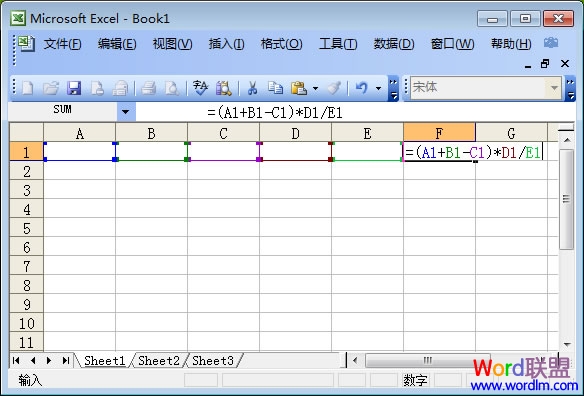The image size is (584, 396).
Task: Close the workbook with the inner X button
Action: [565, 64]
